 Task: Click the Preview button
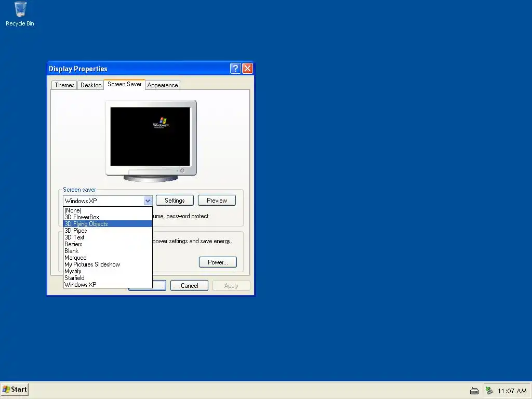pyautogui.click(x=217, y=201)
